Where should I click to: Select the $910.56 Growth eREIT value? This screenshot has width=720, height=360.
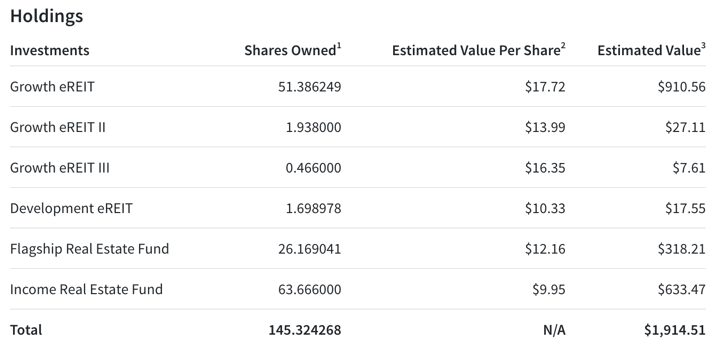point(681,87)
